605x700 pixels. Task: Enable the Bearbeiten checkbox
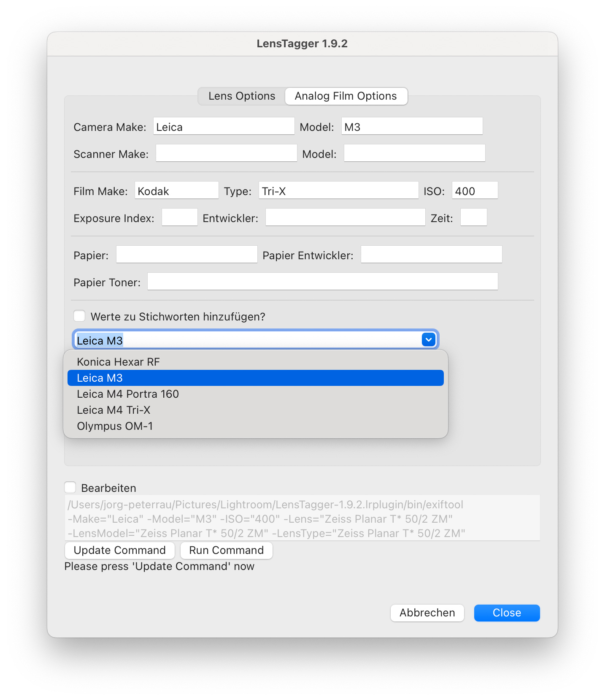(x=70, y=488)
